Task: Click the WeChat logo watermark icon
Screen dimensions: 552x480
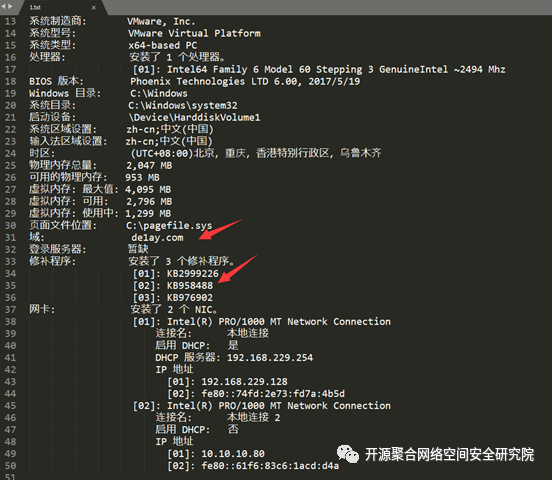Action: [348, 454]
